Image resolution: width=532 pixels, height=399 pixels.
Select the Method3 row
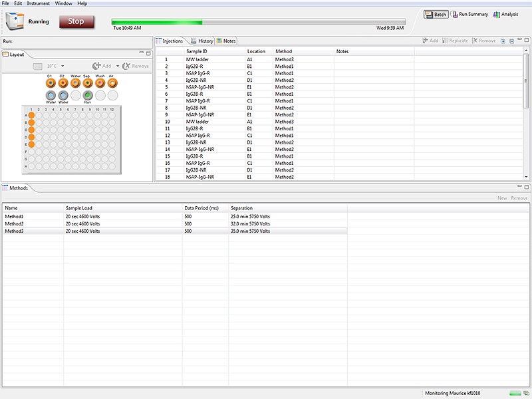(x=175, y=231)
